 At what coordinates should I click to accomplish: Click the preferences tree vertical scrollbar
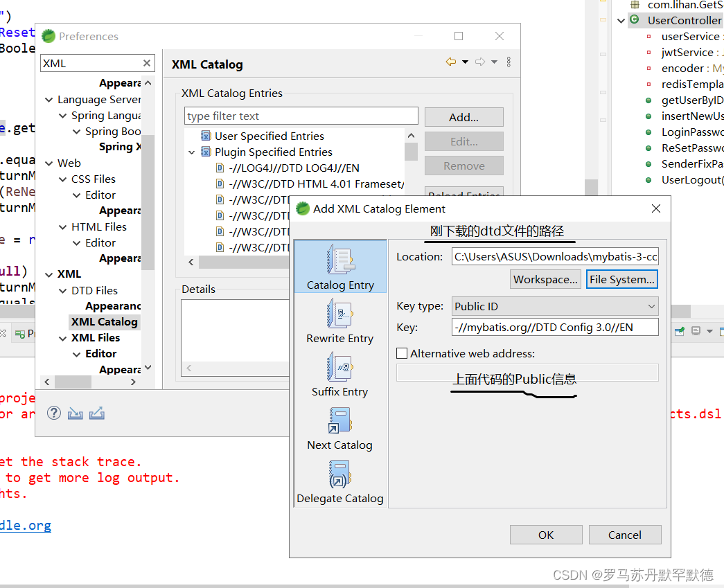pos(148,203)
